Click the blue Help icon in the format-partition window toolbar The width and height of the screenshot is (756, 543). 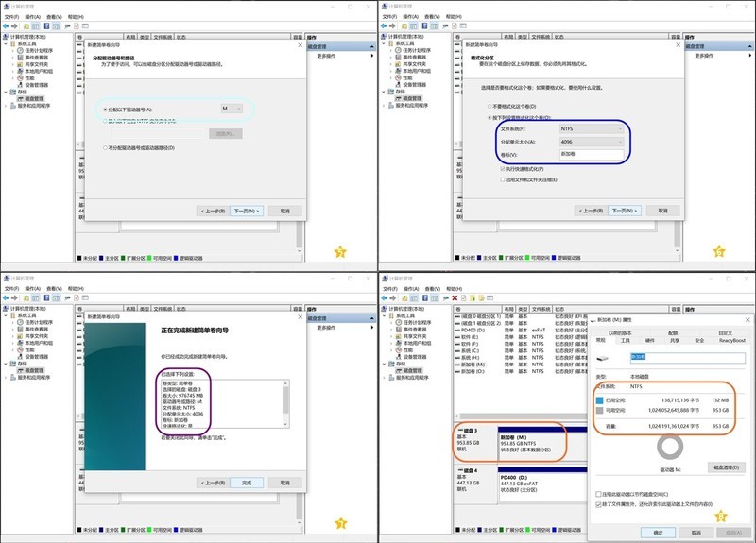424,26
